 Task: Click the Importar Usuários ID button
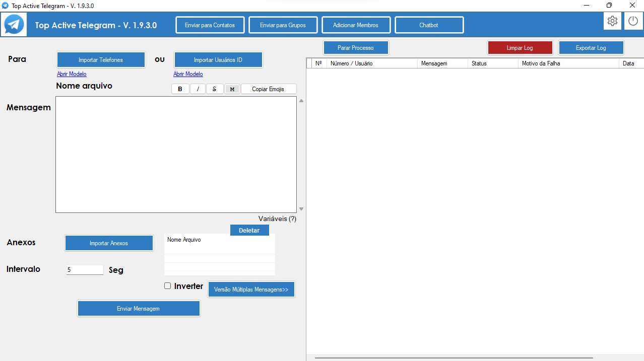pyautogui.click(x=218, y=60)
